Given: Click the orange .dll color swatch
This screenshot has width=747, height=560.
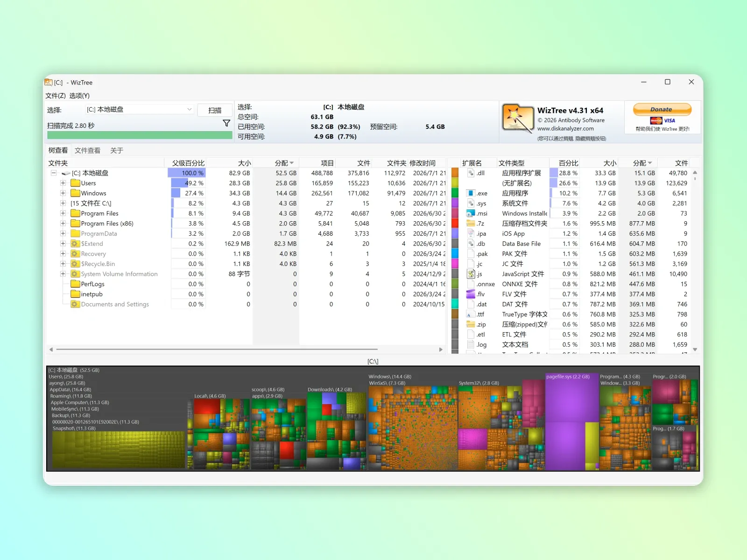Looking at the screenshot, I should coord(455,173).
